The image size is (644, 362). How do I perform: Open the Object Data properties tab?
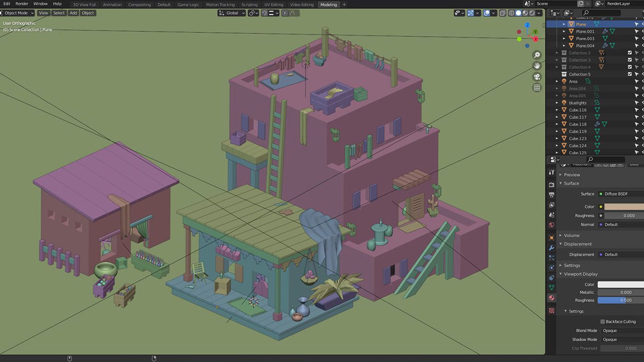[x=551, y=287]
